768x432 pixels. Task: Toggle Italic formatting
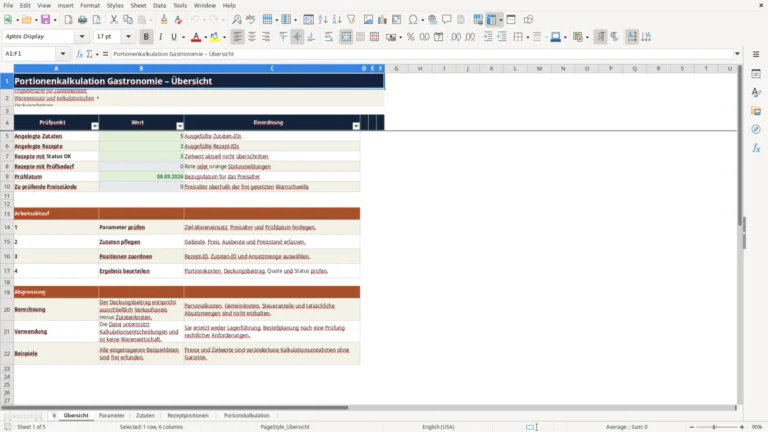pos(160,37)
